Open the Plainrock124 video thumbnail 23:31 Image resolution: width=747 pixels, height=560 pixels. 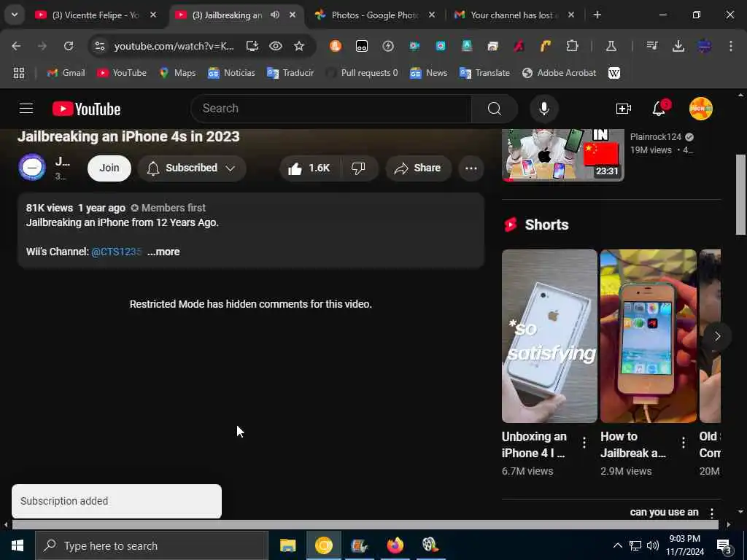(562, 155)
